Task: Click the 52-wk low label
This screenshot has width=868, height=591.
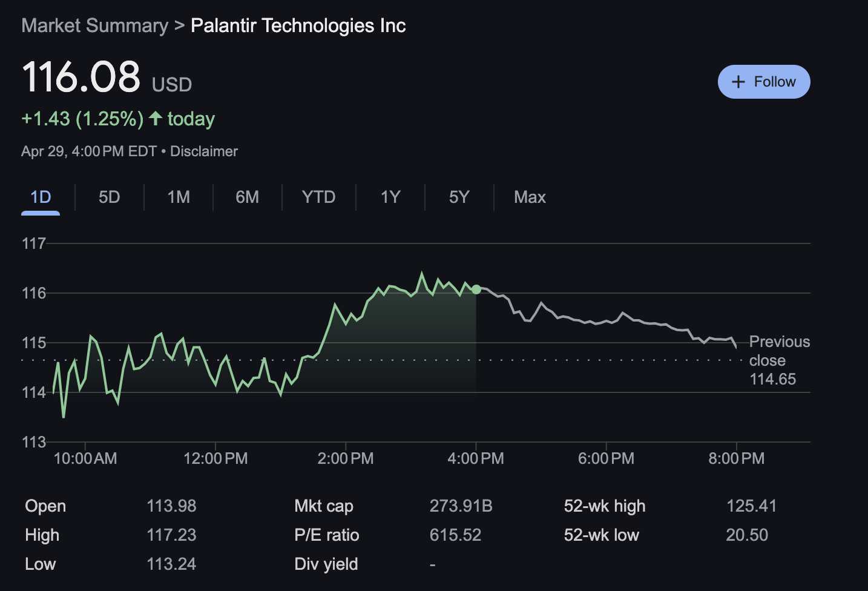Action: tap(602, 535)
